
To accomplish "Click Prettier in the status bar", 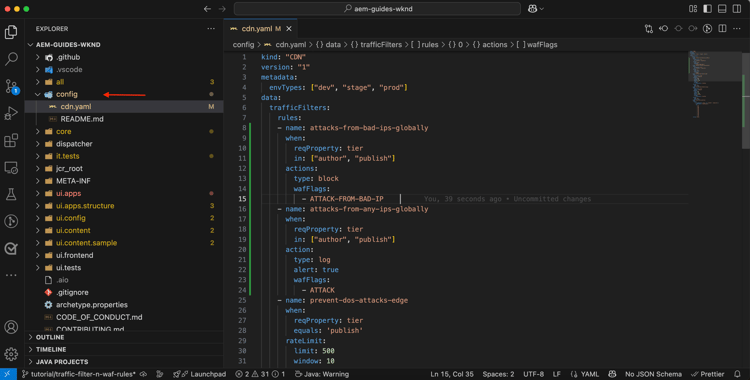I will 707,374.
